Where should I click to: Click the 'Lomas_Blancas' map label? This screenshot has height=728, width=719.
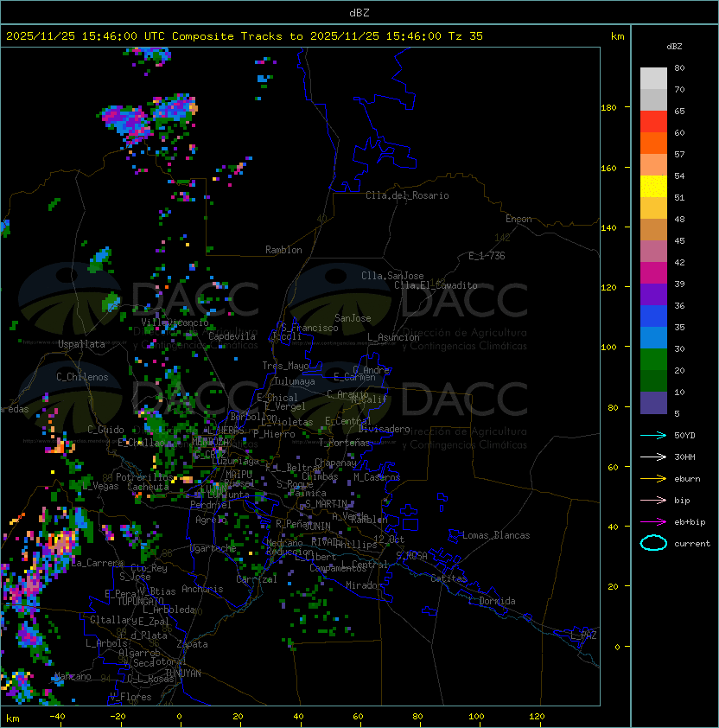click(x=496, y=535)
